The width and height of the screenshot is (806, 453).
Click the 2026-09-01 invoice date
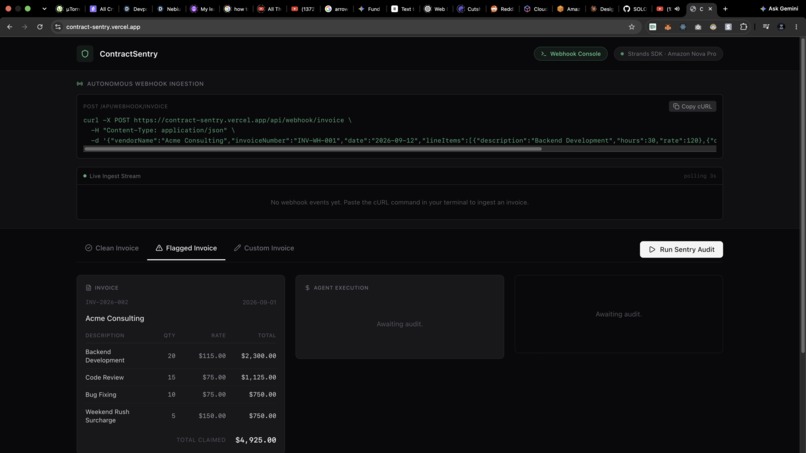click(259, 302)
